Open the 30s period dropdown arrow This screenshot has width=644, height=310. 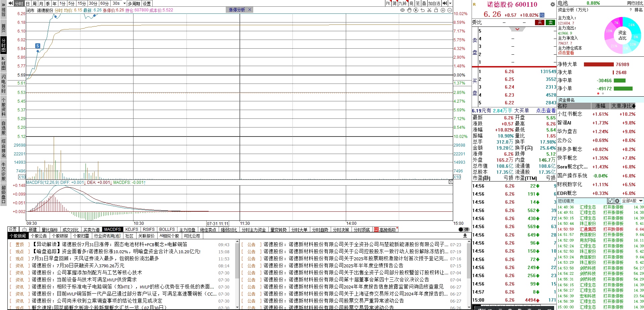coord(124,3)
